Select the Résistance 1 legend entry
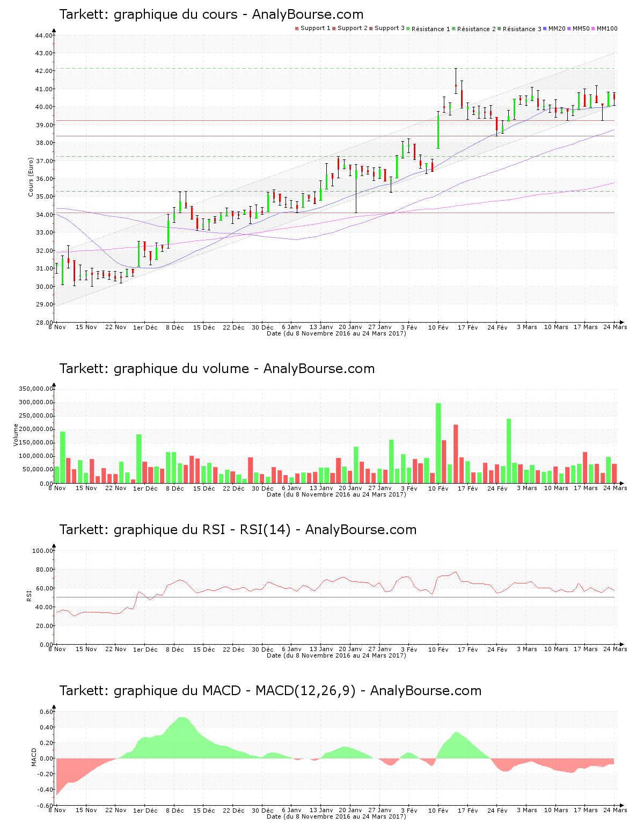644x832 pixels. (428, 29)
